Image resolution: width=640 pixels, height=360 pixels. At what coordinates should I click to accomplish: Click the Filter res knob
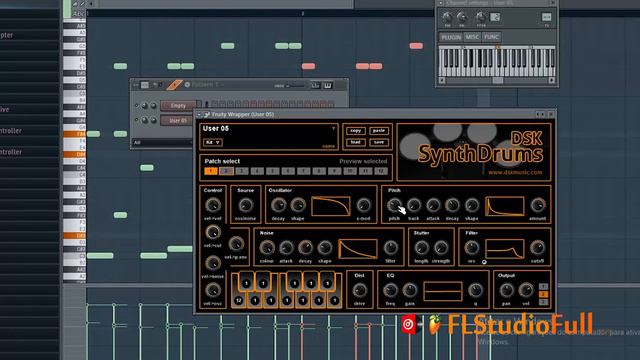click(472, 247)
